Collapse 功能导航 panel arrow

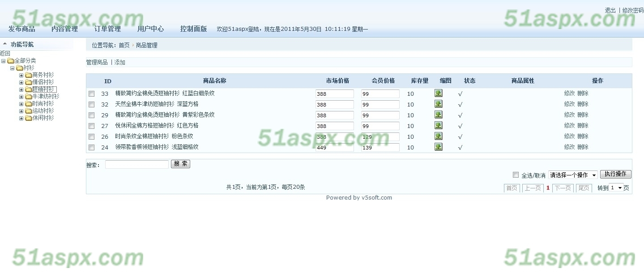(5, 44)
